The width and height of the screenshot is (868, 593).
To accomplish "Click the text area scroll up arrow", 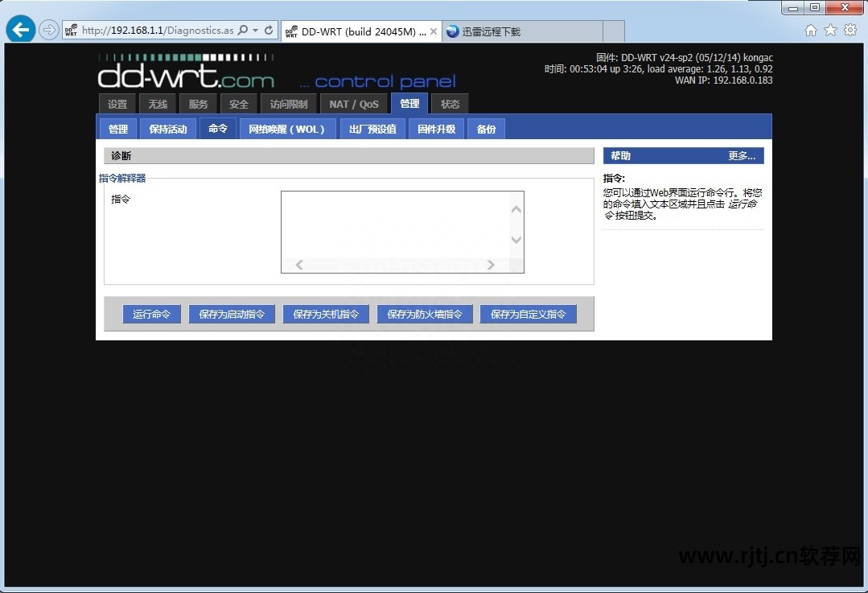I will point(516,209).
